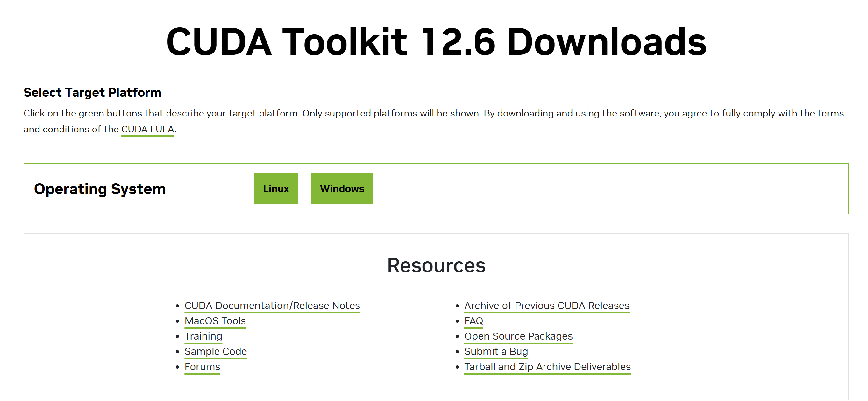
Task: Click the Select Target Platform heading
Action: click(92, 92)
